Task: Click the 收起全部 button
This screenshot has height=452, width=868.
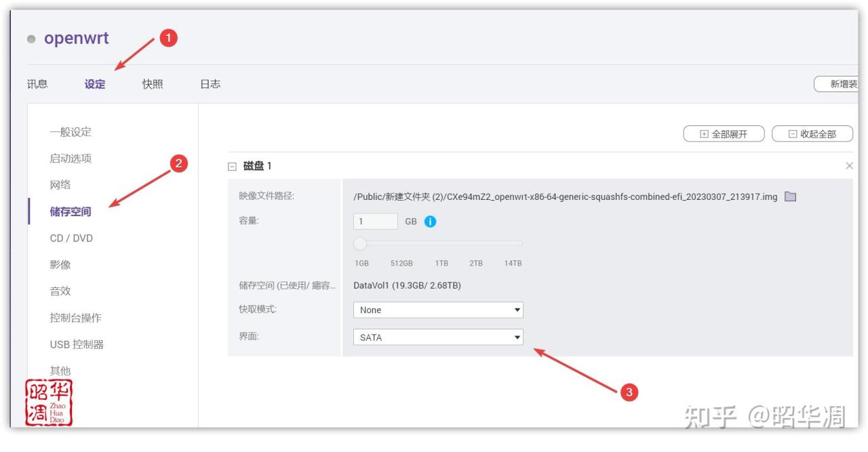Action: pos(812,134)
